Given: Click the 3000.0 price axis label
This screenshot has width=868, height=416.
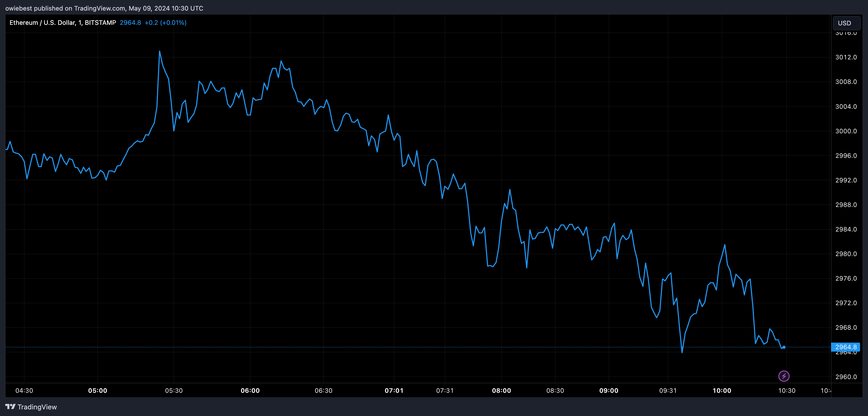Looking at the screenshot, I should click(846, 131).
